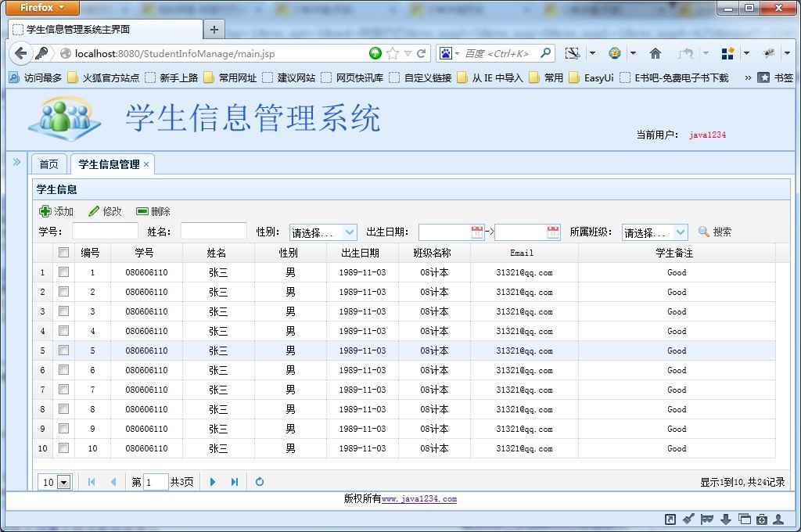The height and width of the screenshot is (532, 801).
Task: Sort by the 学号 column header
Action: tap(146, 253)
